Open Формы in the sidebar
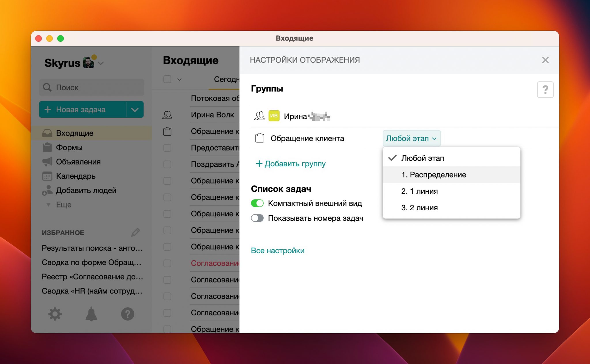This screenshot has width=590, height=364. (69, 147)
